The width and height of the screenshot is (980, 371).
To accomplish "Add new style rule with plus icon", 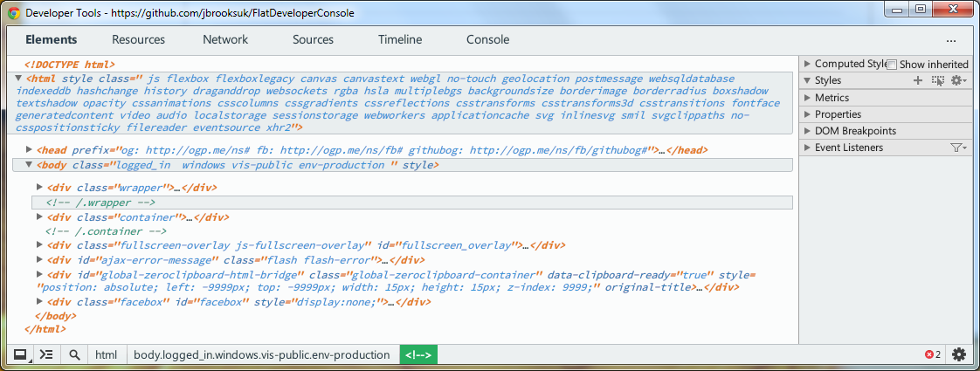I will pos(918,80).
